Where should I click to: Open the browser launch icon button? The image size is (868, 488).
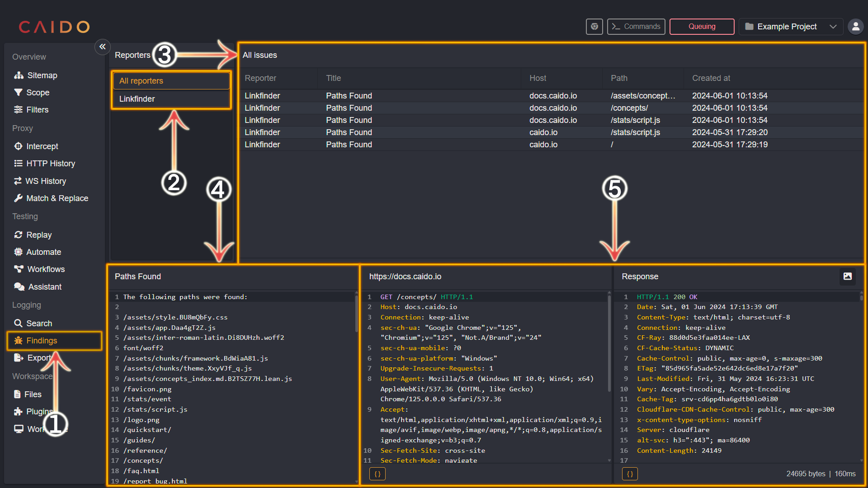(x=594, y=27)
